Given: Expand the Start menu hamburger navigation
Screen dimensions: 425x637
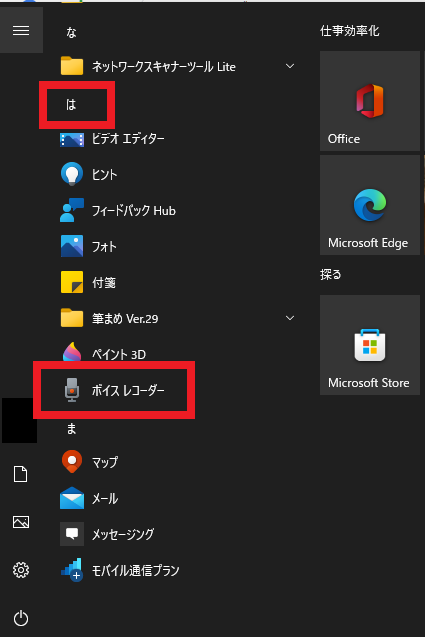Looking at the screenshot, I should click(x=21, y=30).
